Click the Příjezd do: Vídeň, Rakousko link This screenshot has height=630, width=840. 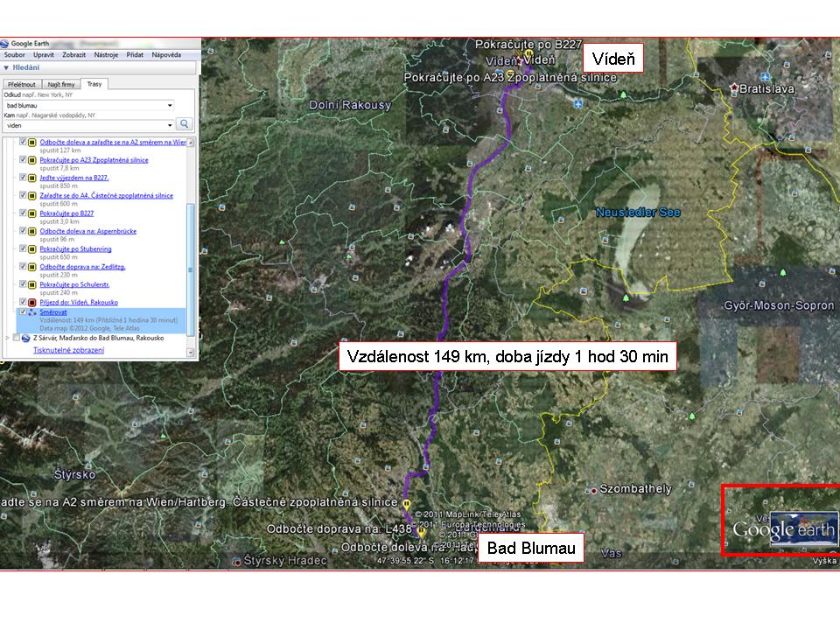click(79, 303)
